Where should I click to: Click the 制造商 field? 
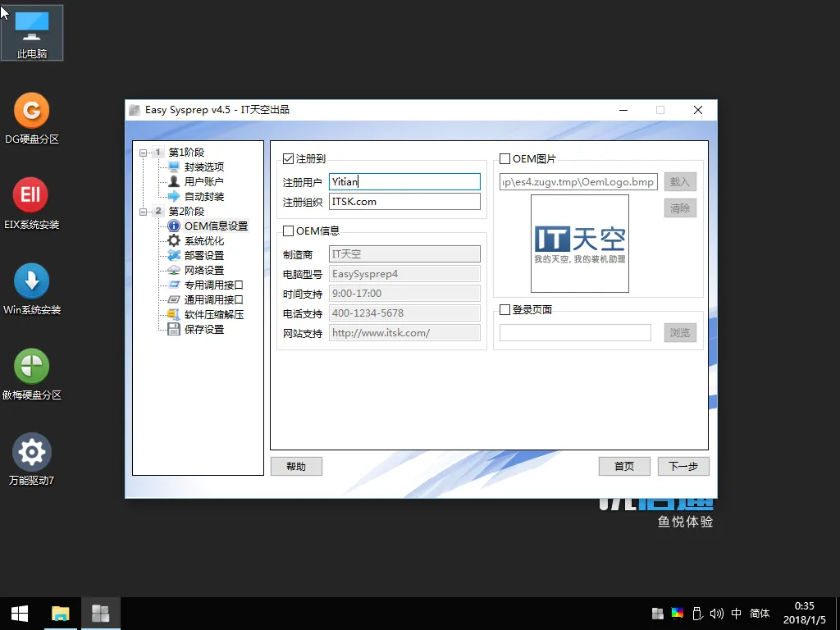point(404,254)
